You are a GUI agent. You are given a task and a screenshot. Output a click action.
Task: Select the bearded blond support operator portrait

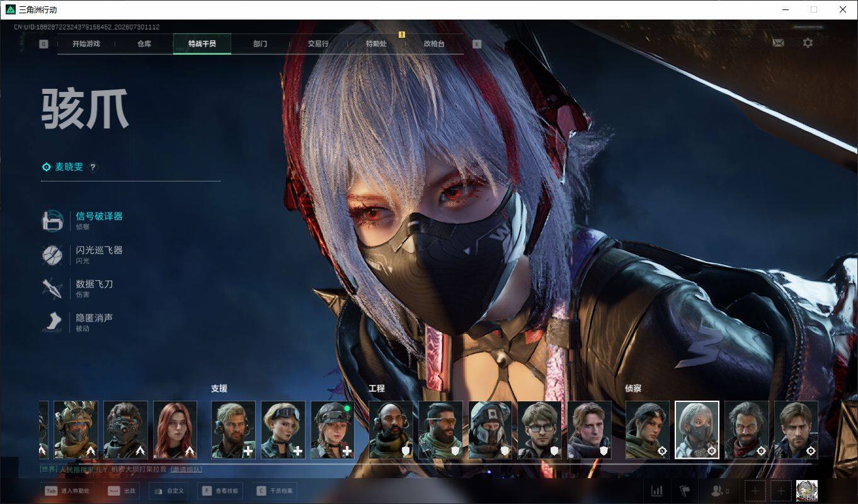[233, 430]
